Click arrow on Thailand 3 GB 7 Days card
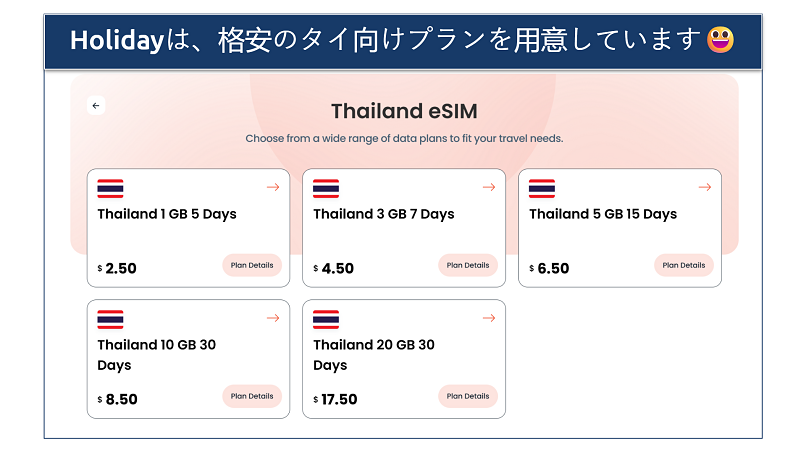 click(489, 187)
